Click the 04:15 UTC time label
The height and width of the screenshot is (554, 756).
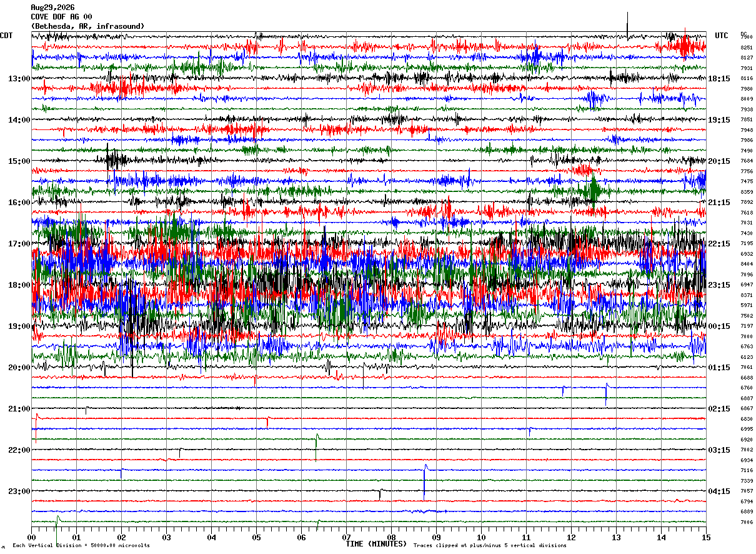tap(720, 491)
